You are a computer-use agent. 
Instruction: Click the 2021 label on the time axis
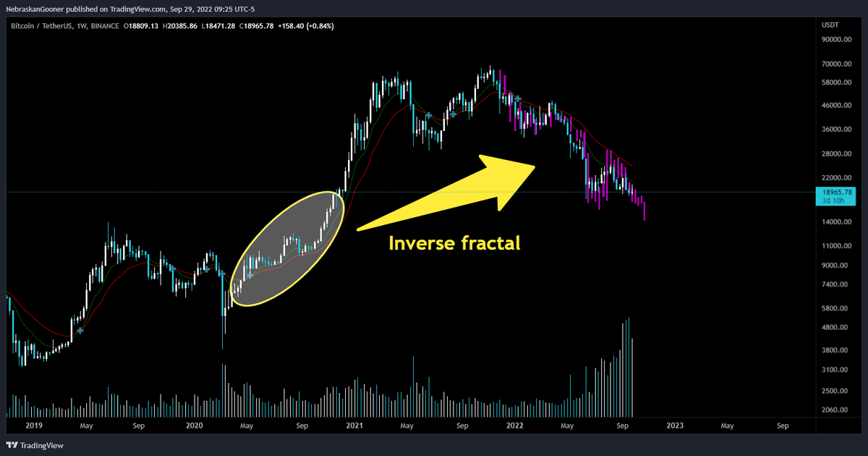coord(355,426)
